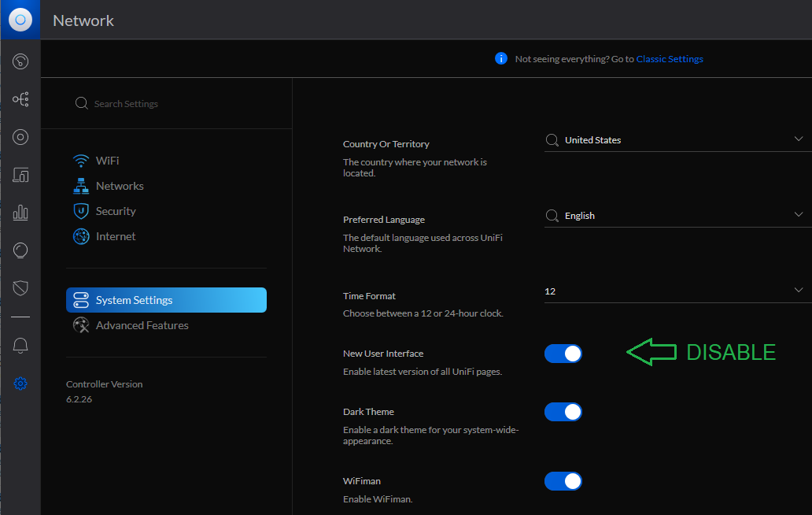
Task: Click the Controller Version label
Action: pos(104,384)
